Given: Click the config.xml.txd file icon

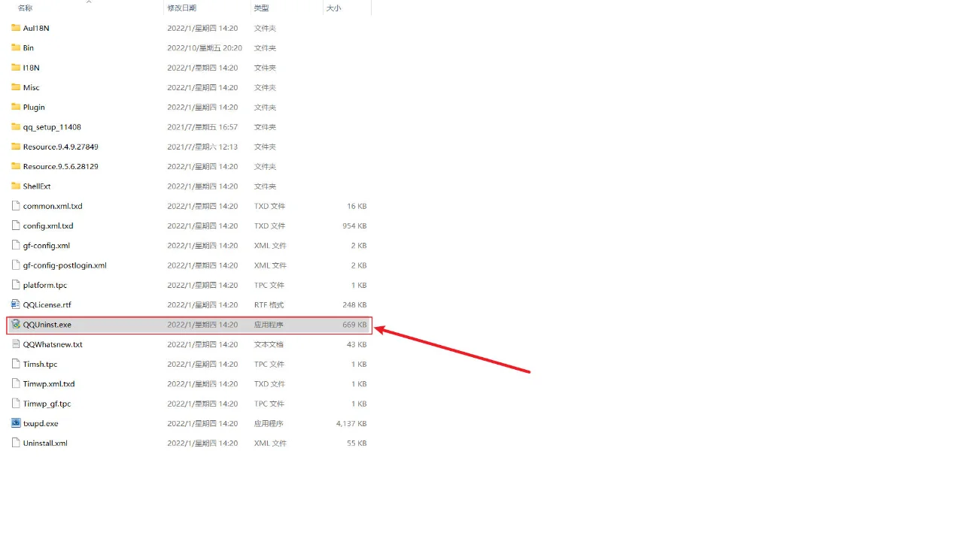Looking at the screenshot, I should point(16,226).
